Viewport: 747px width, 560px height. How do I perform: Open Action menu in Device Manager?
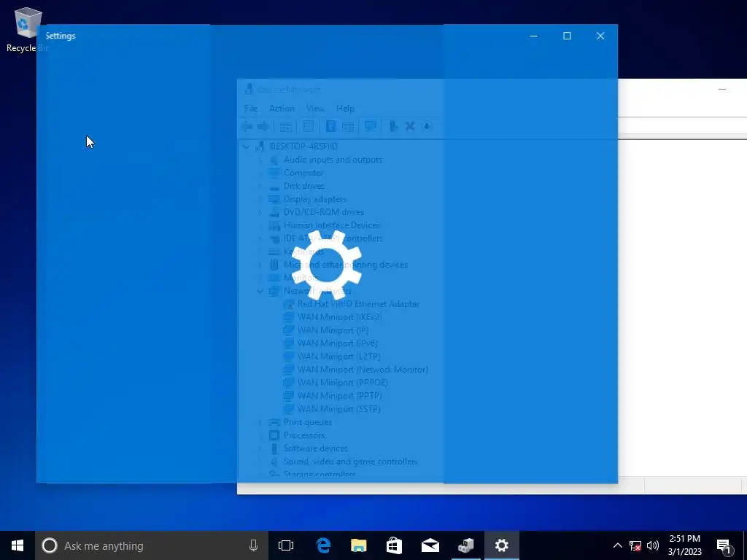[x=282, y=109]
